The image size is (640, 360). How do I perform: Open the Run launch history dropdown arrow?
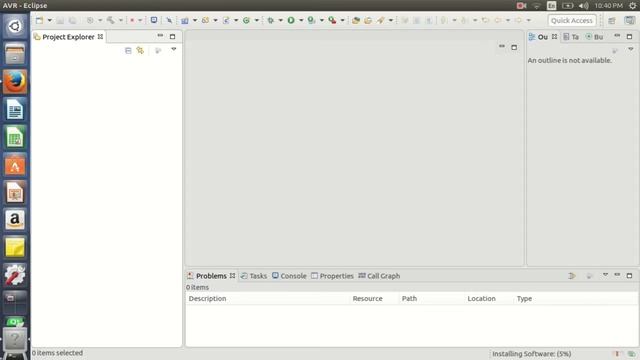coord(301,20)
